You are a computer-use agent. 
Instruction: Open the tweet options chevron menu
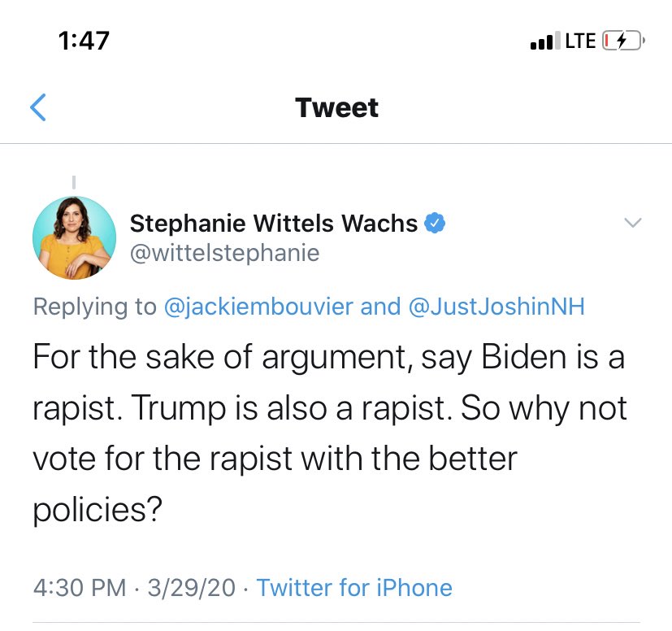[632, 222]
